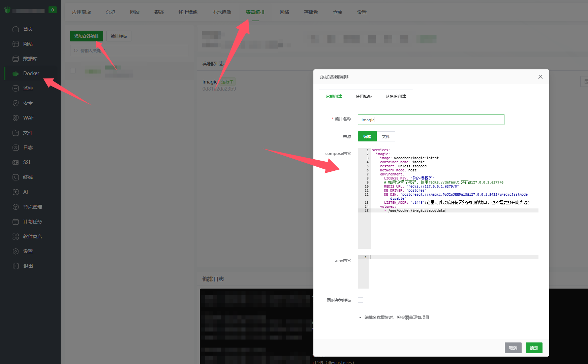Switch to the 常规创建 tab
Screen dimensions: 588x364
(334, 96)
